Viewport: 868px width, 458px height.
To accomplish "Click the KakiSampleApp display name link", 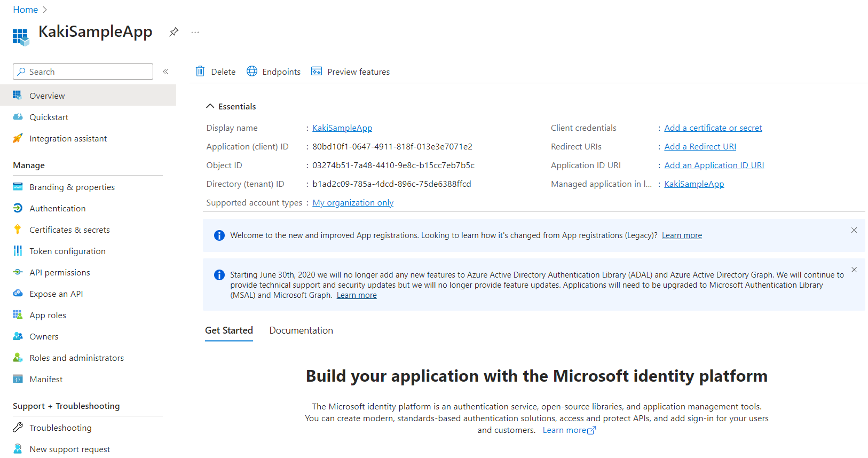I will pyautogui.click(x=342, y=128).
